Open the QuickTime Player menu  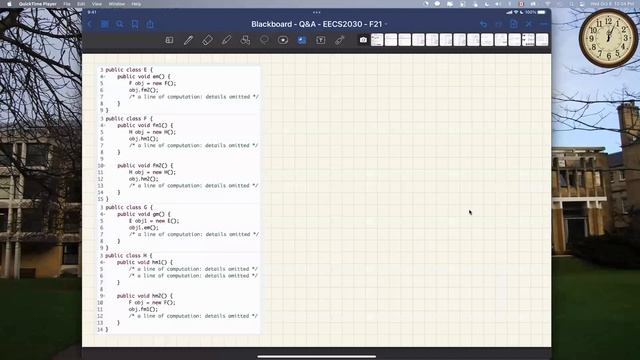coord(38,4)
